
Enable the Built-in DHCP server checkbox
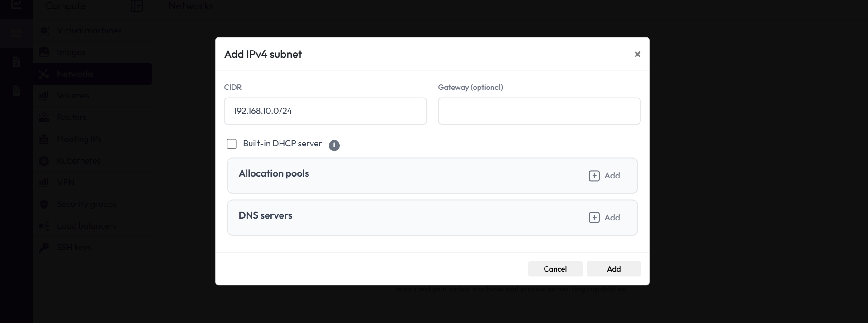pyautogui.click(x=232, y=144)
